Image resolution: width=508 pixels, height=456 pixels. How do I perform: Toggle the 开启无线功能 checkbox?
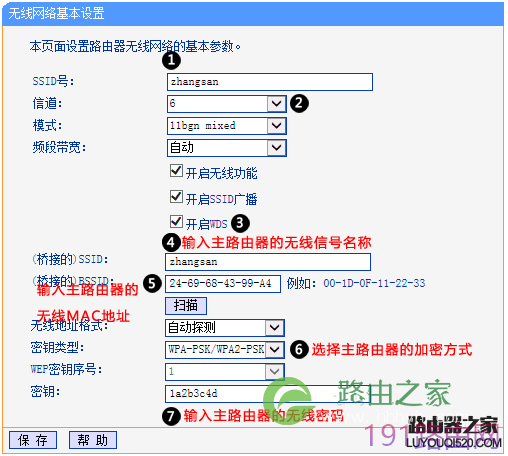(x=176, y=171)
